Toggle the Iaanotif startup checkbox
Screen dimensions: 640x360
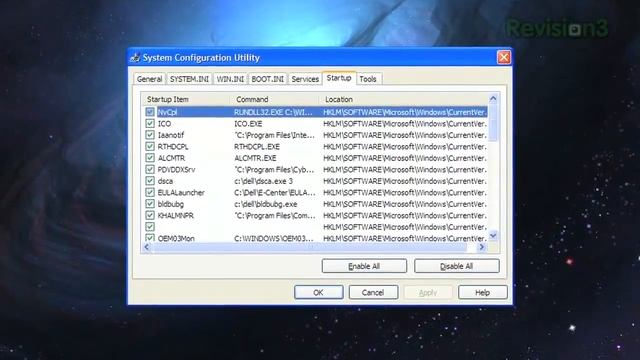pos(150,135)
